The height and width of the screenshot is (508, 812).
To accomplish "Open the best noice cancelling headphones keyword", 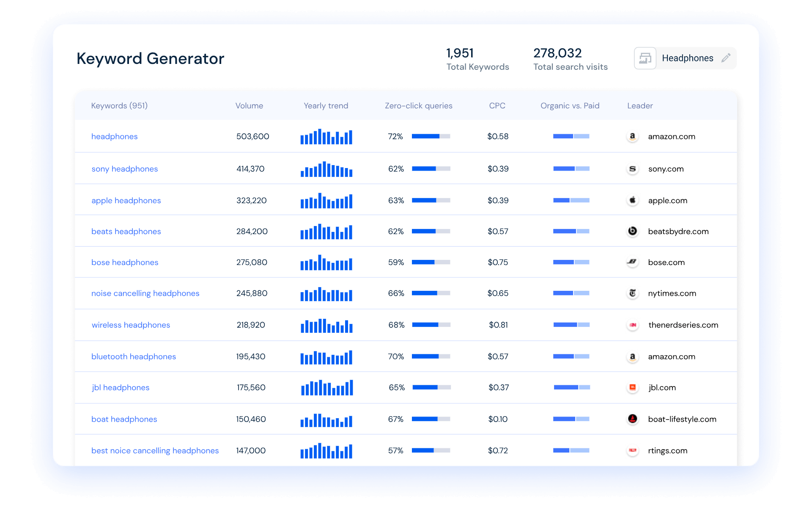I will click(x=155, y=450).
